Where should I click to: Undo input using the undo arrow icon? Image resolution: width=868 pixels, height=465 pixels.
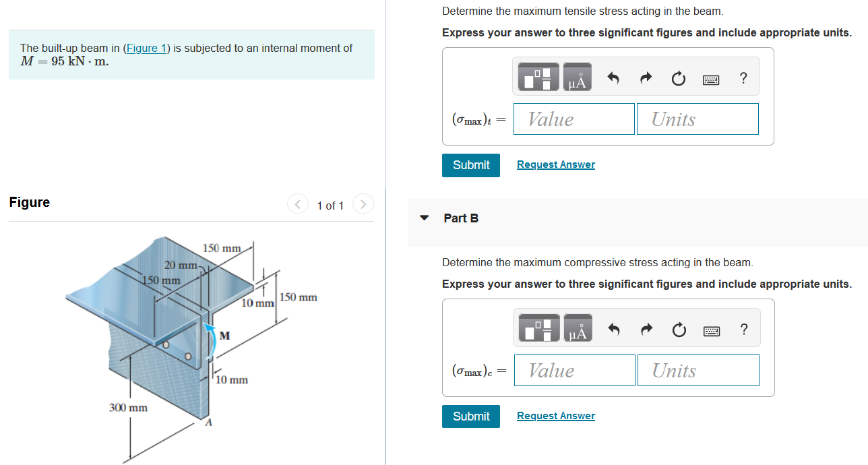tap(613, 77)
